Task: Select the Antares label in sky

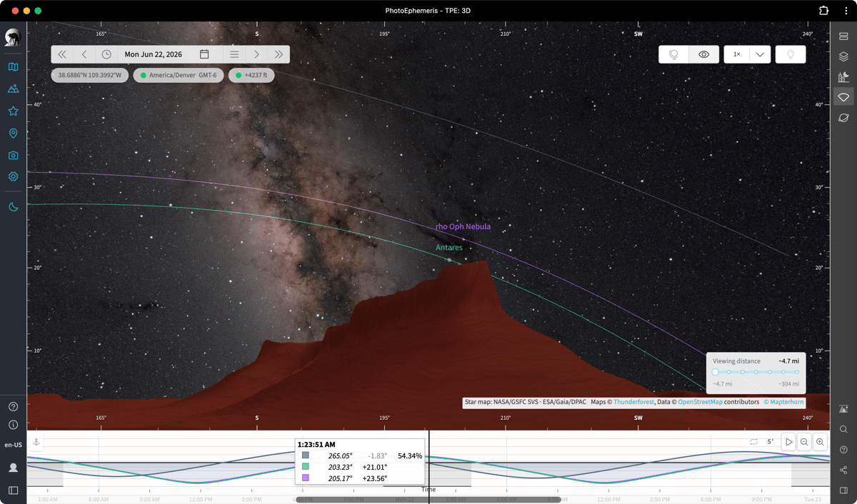Action: [x=449, y=248]
